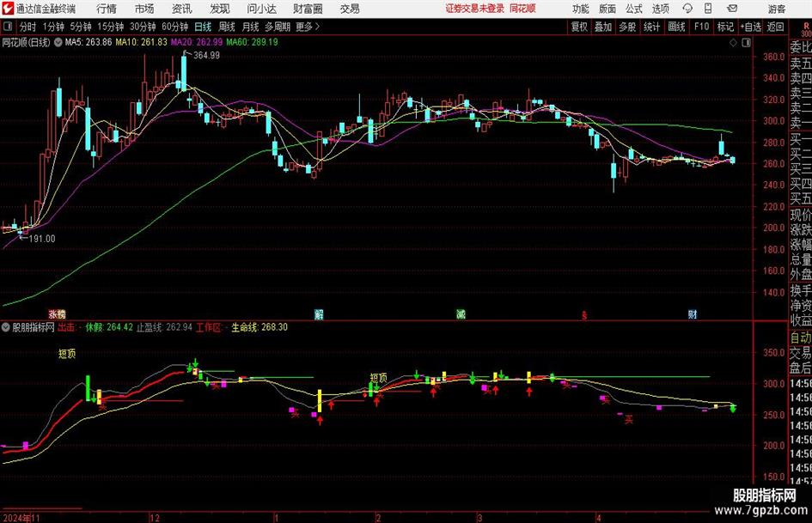Click the 返回 back button
Viewport: 812px width, 523px height.
pos(775,27)
